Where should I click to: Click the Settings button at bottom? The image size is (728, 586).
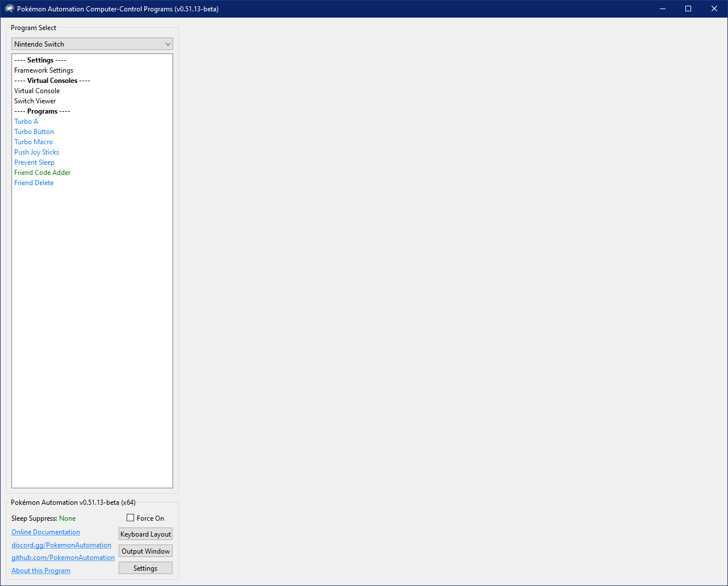[145, 568]
